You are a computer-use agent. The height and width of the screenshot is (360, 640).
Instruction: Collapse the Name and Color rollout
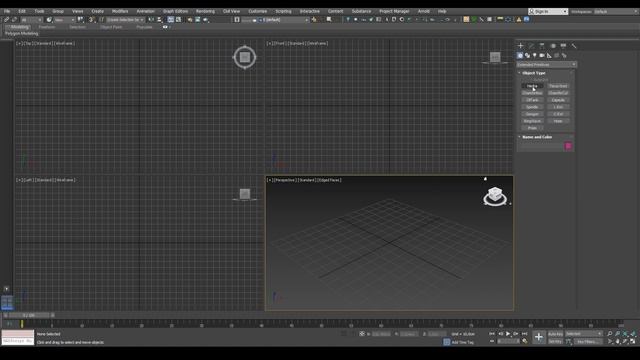pos(537,137)
